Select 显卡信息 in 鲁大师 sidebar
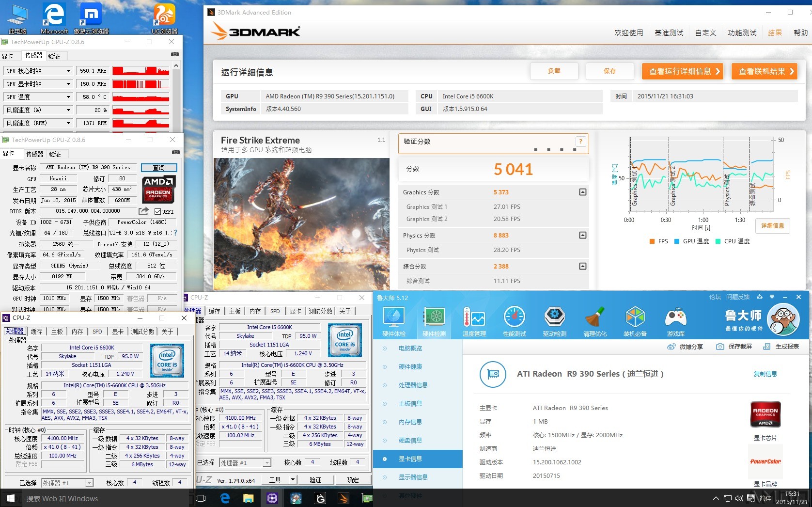 coord(418,459)
